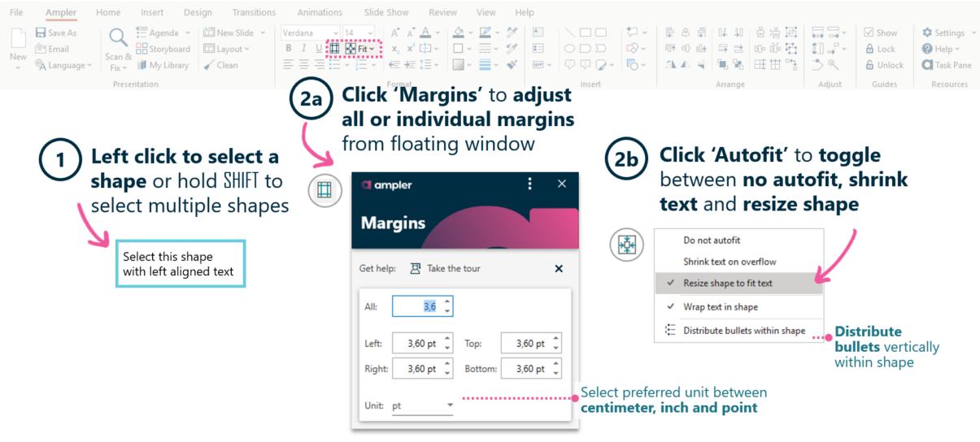Viewport: 980px width, 442px height.
Task: Open the Unit dropdown showing pt
Action: [x=422, y=405]
